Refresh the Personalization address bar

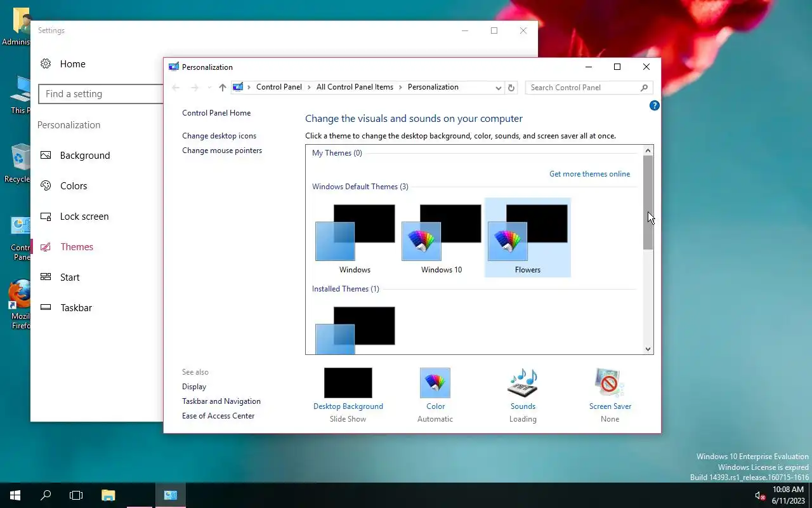511,88
